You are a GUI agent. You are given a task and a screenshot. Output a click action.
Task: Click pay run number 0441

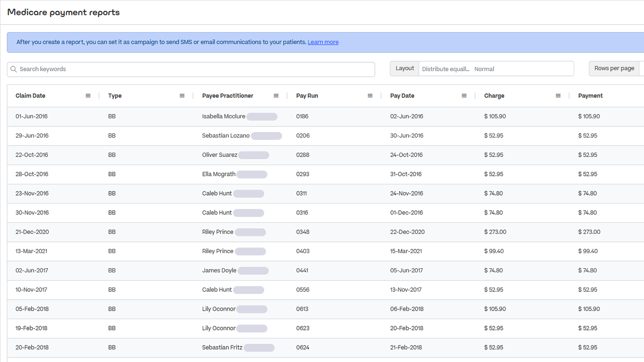pos(303,271)
